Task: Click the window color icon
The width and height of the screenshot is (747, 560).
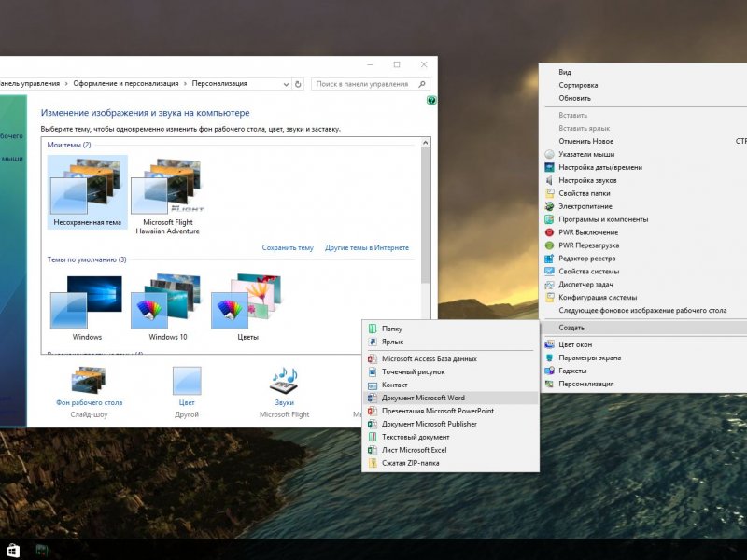Action: coord(549,344)
